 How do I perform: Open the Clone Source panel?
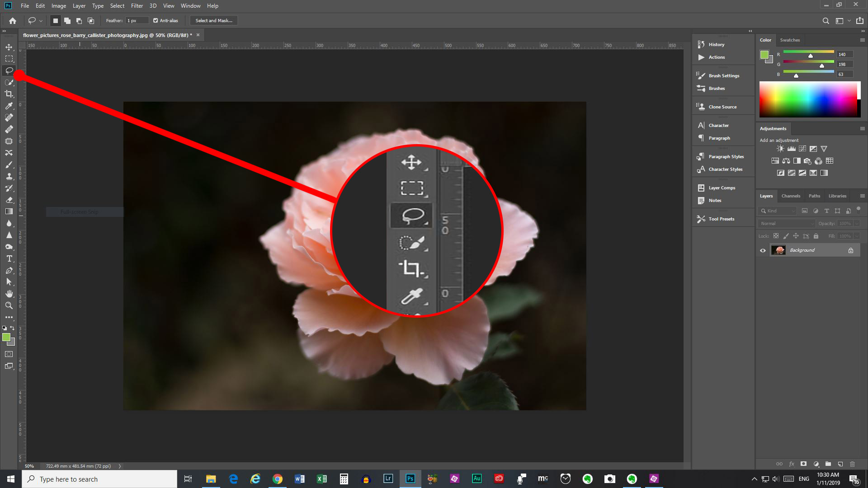click(x=722, y=107)
